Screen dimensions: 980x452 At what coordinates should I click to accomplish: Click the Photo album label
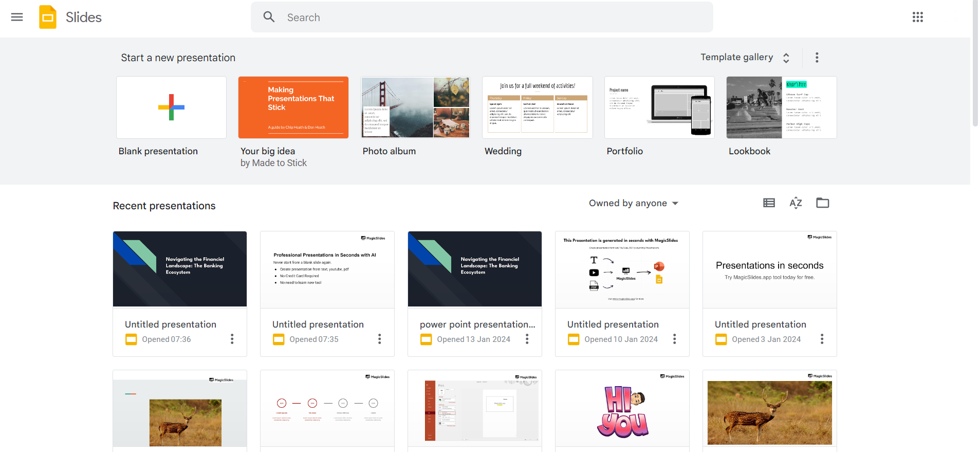(389, 151)
